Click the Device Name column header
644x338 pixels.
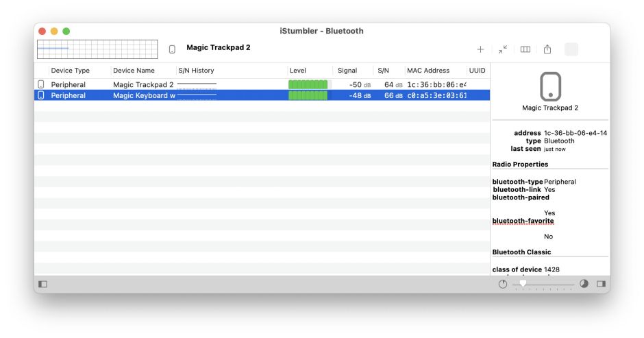134,71
